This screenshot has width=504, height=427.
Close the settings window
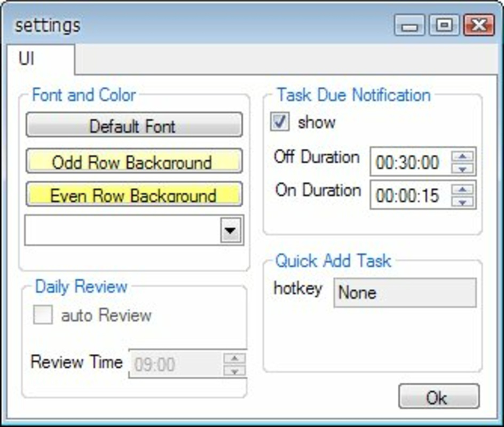coord(479,25)
